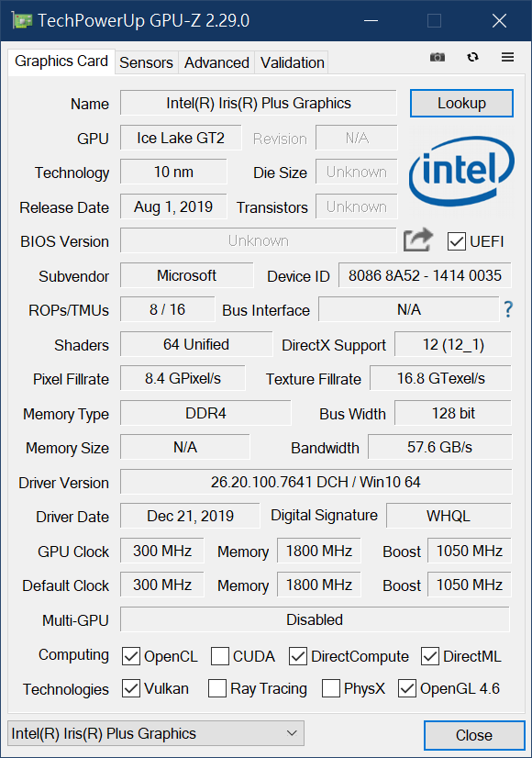Enable the CUDA checkbox

pyautogui.click(x=220, y=656)
